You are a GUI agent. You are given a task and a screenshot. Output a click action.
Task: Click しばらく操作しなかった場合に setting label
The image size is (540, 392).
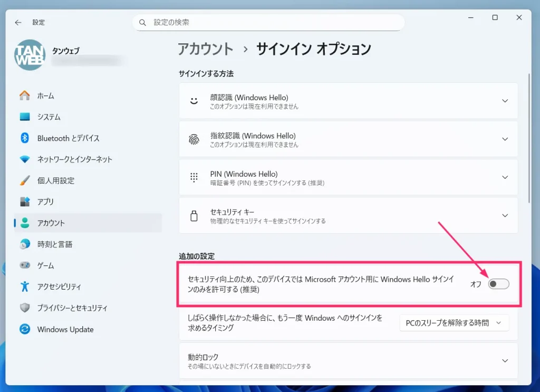[285, 323]
